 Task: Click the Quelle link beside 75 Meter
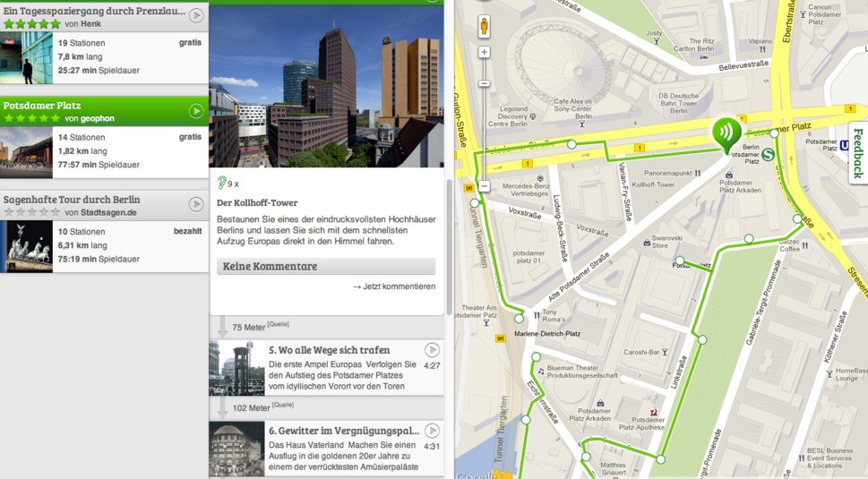tap(279, 324)
